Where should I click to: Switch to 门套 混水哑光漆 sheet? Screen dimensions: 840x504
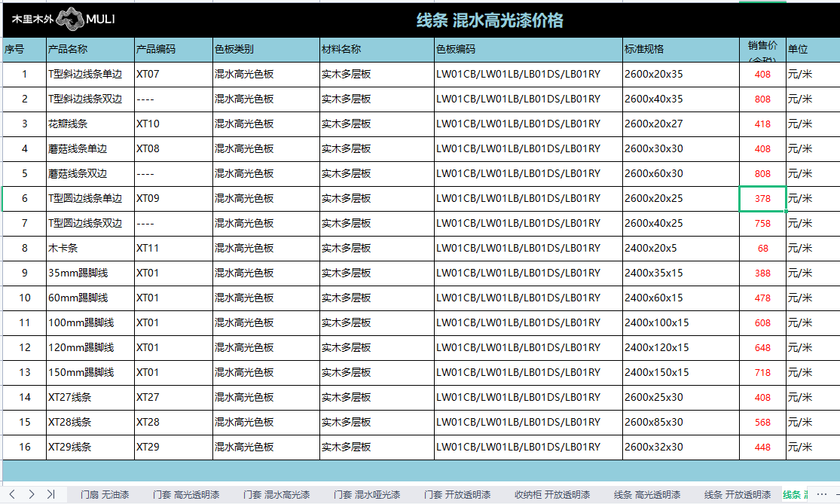tap(367, 495)
